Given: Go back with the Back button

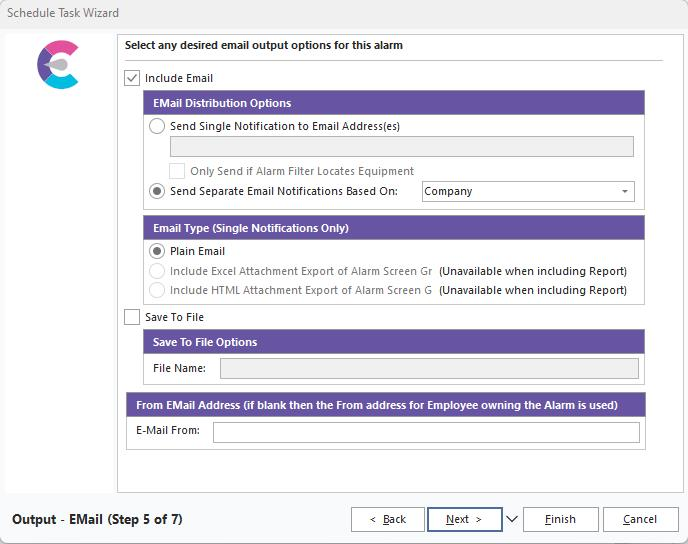Looking at the screenshot, I should click(387, 519).
